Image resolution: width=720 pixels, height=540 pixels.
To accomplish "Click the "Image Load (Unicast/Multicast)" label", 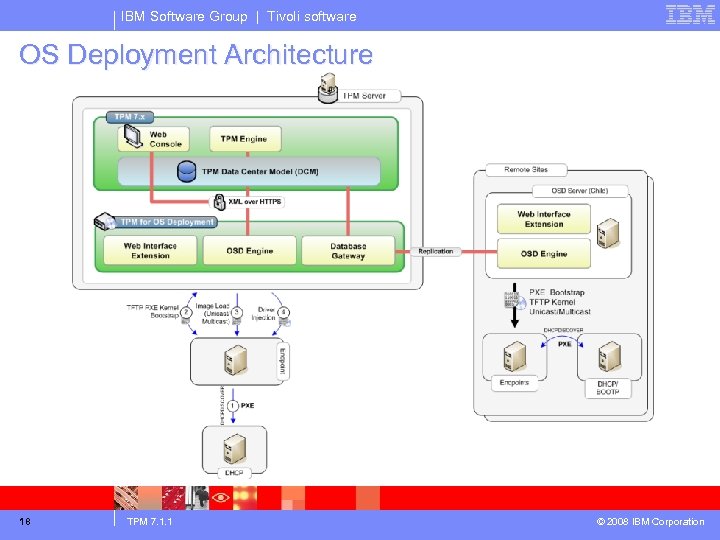I will pyautogui.click(x=213, y=314).
